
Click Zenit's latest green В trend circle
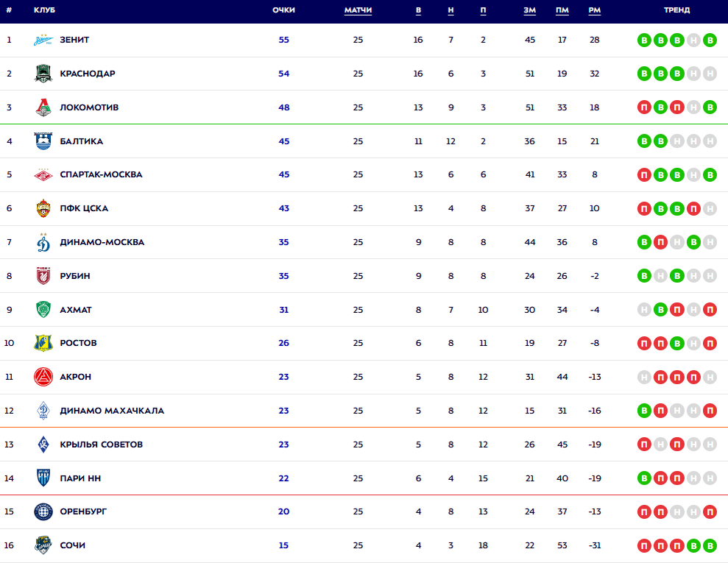pyautogui.click(x=710, y=40)
